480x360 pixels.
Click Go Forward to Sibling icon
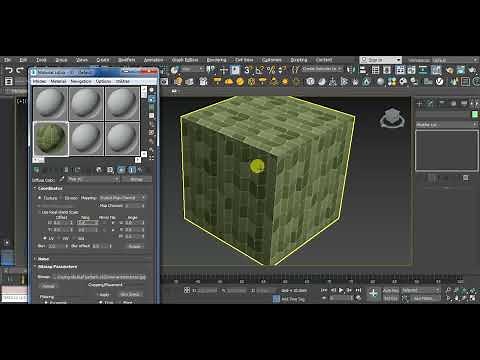(148, 170)
